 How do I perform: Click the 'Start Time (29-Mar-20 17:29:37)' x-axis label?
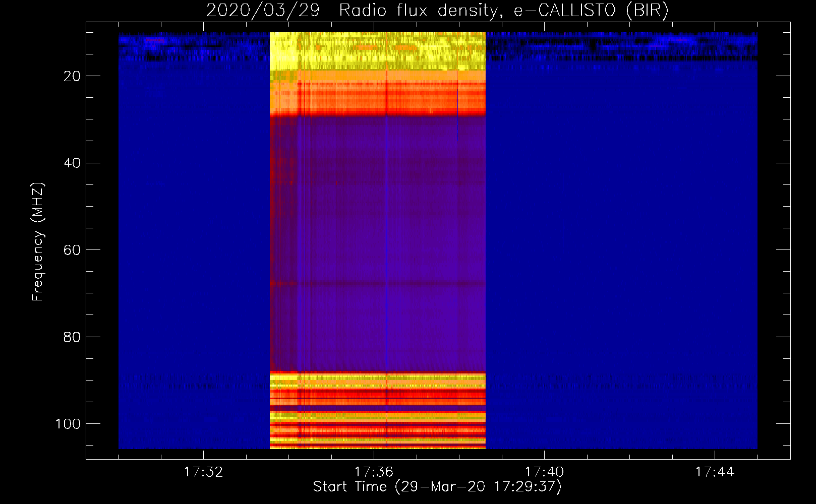[437, 487]
